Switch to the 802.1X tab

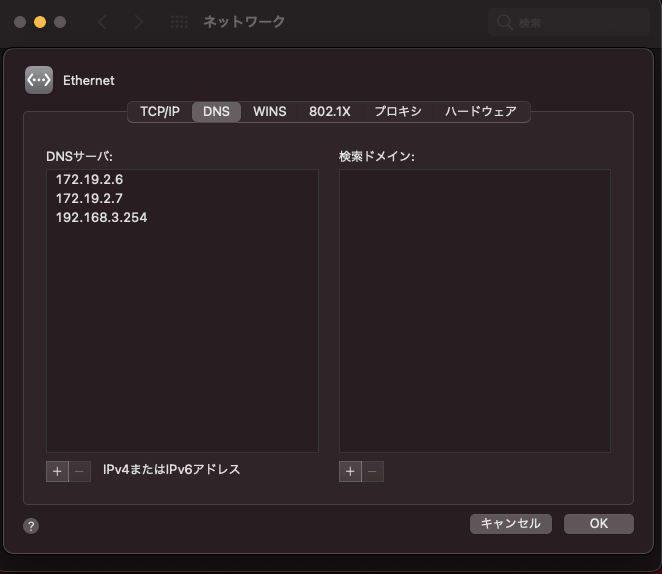329,111
